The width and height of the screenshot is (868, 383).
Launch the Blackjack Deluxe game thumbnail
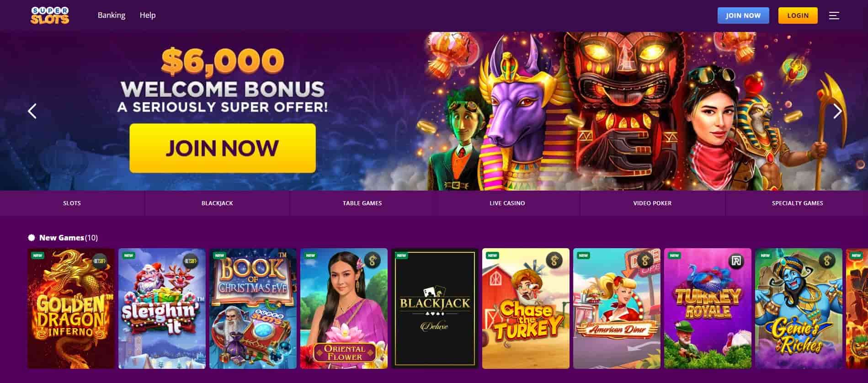435,309
